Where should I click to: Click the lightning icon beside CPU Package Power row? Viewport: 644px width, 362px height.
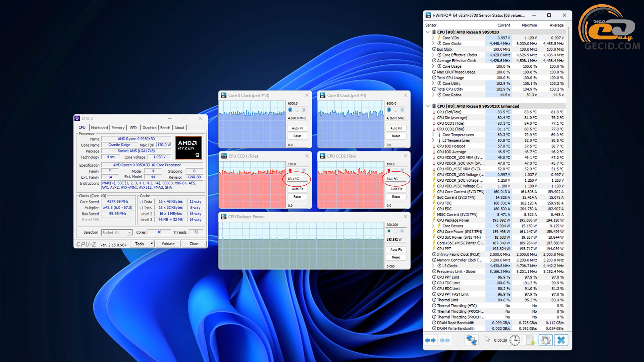click(434, 220)
